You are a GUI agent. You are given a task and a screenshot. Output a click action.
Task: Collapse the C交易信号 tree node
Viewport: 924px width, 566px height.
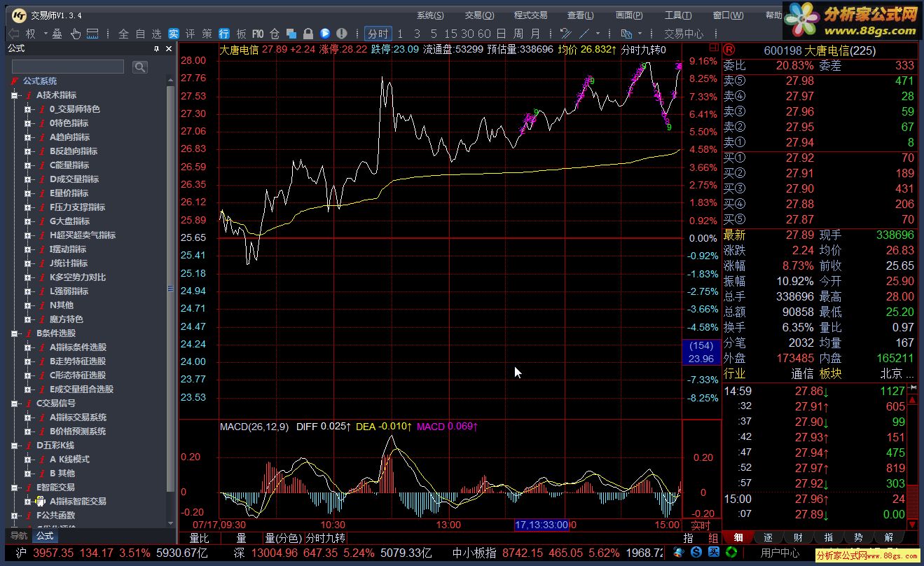pos(14,403)
